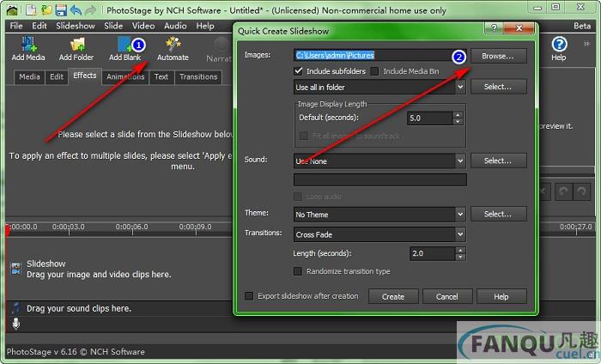Switch to the Transitions tab
Screen dimensions: 601x364
(198, 76)
